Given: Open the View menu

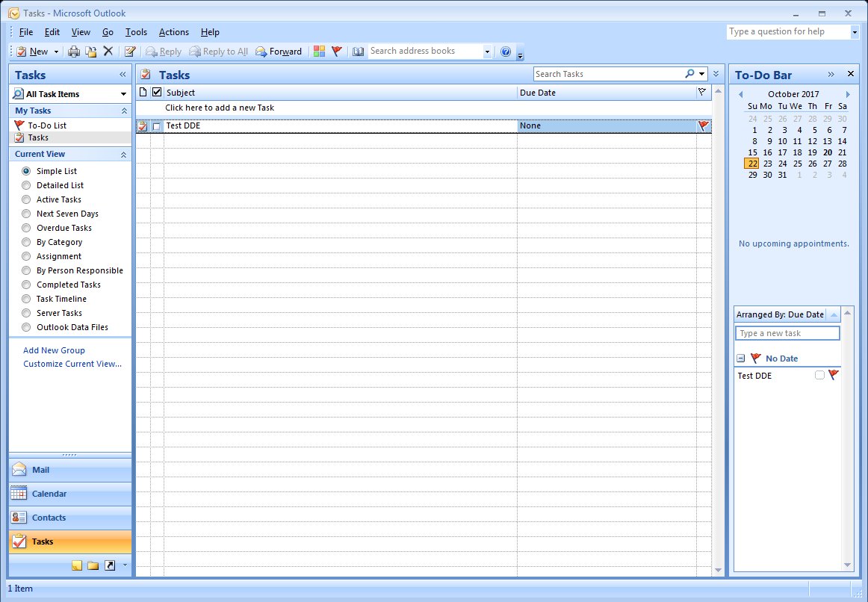Looking at the screenshot, I should point(81,32).
